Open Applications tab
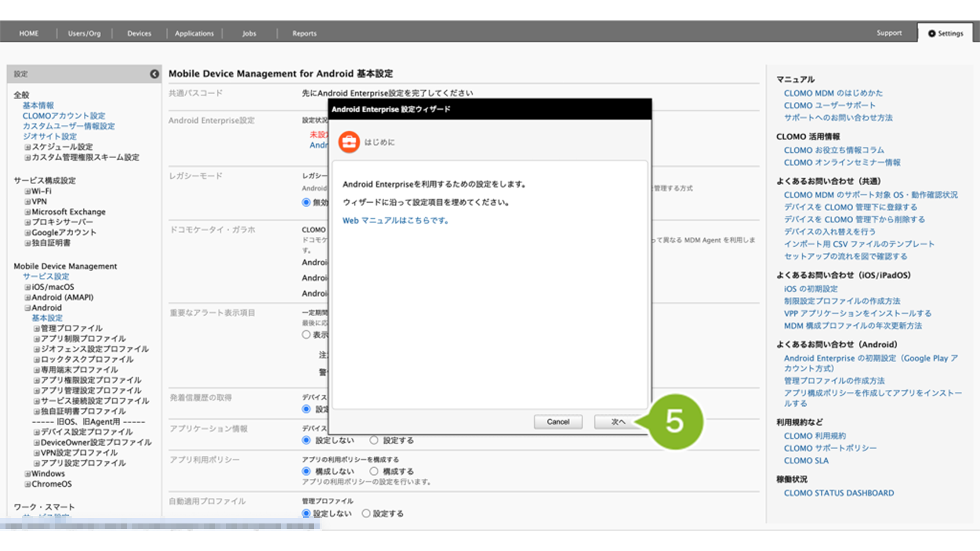Image resolution: width=980 pixels, height=551 pixels. (x=194, y=34)
